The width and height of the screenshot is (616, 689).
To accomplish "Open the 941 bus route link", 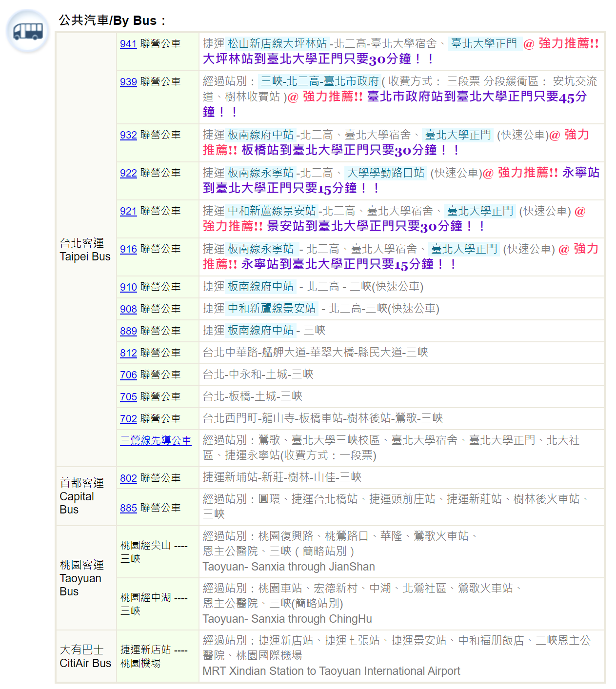I will coord(128,44).
